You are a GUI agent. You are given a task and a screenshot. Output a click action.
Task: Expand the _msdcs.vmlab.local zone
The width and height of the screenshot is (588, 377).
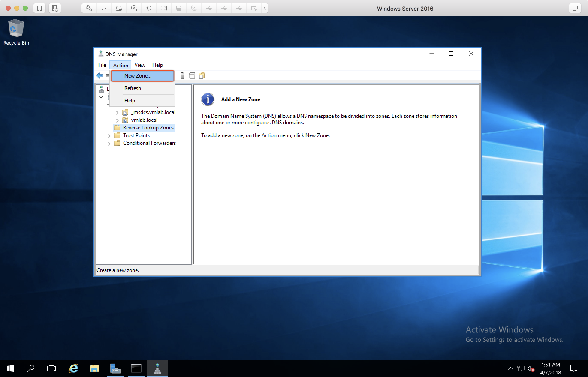[x=117, y=113]
